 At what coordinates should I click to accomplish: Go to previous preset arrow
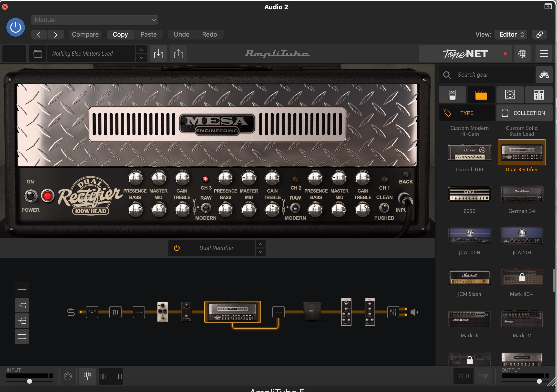[x=39, y=35]
